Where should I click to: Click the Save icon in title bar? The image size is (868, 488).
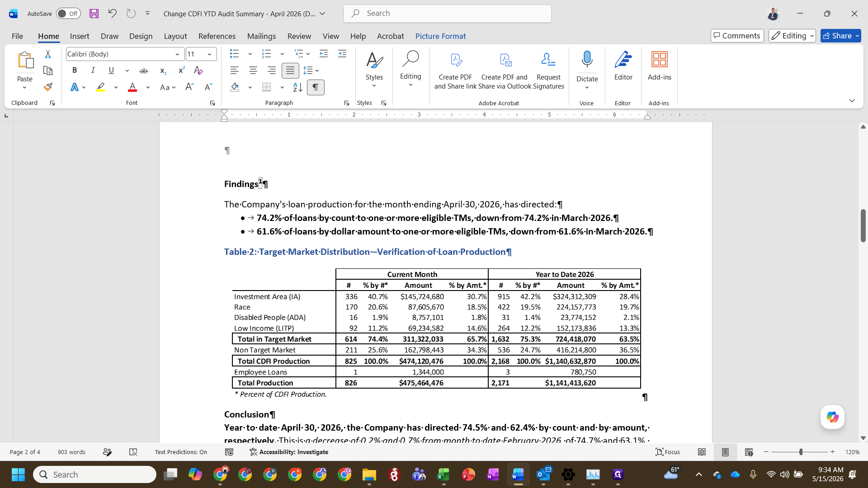94,14
